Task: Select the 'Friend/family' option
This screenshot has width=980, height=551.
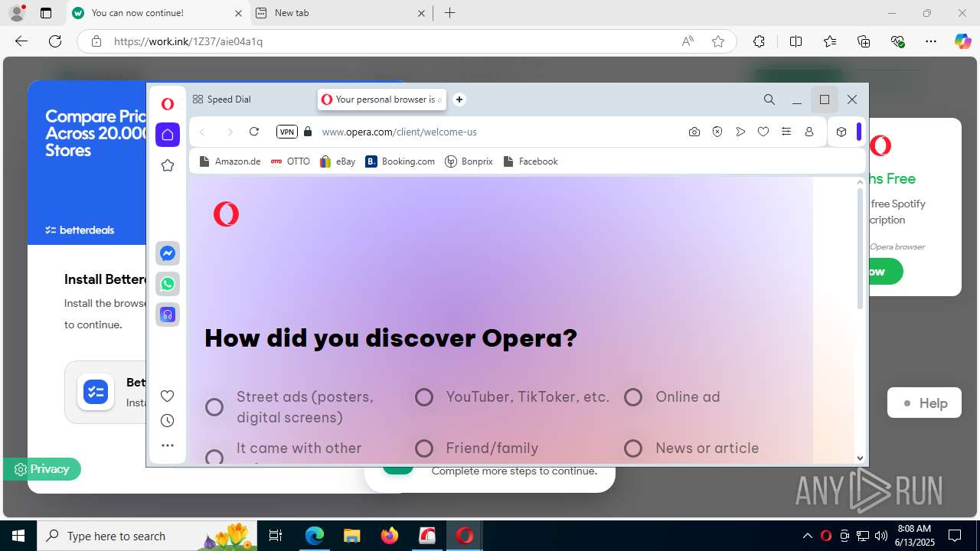Action: (x=424, y=448)
